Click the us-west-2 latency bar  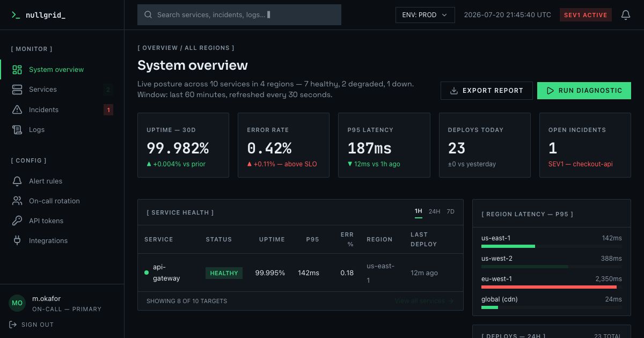(x=552, y=267)
